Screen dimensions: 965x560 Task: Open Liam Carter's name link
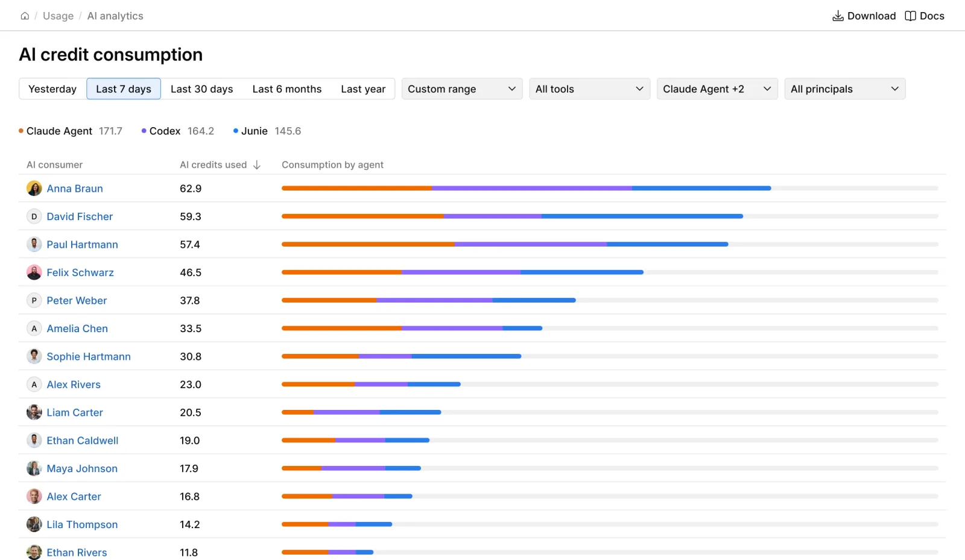[x=75, y=413]
